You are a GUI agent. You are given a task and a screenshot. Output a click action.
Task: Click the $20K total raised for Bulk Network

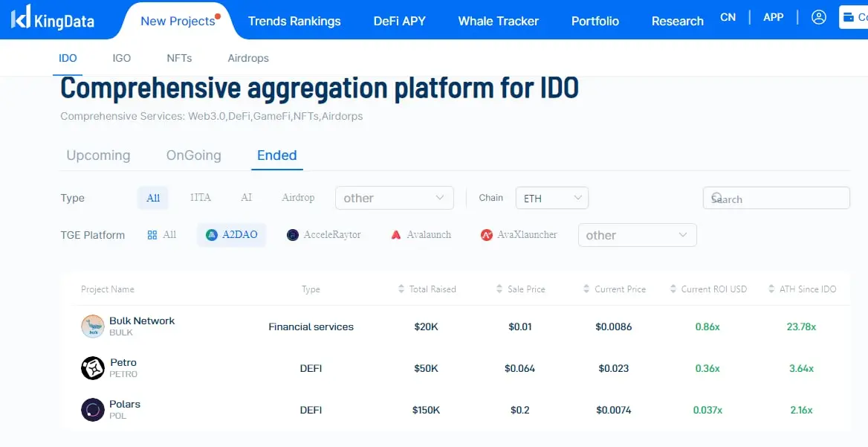click(x=427, y=327)
